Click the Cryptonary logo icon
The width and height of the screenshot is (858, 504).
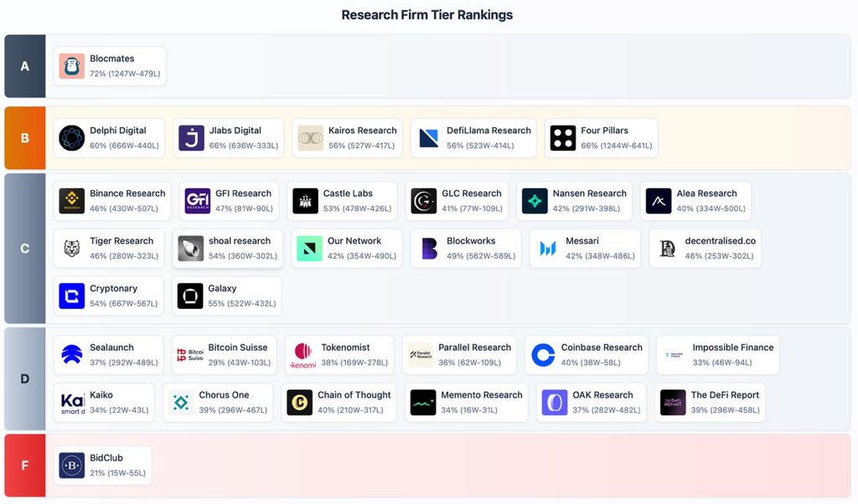pyautogui.click(x=72, y=296)
